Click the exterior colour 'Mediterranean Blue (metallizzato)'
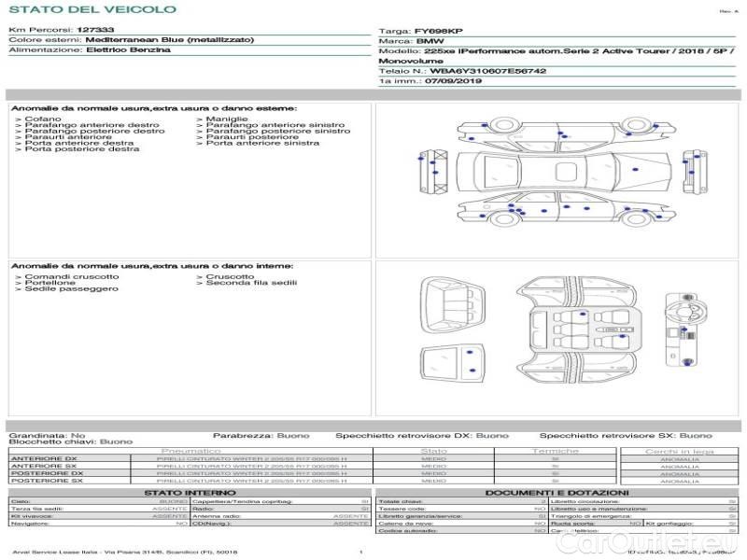747x560 pixels. [169, 40]
